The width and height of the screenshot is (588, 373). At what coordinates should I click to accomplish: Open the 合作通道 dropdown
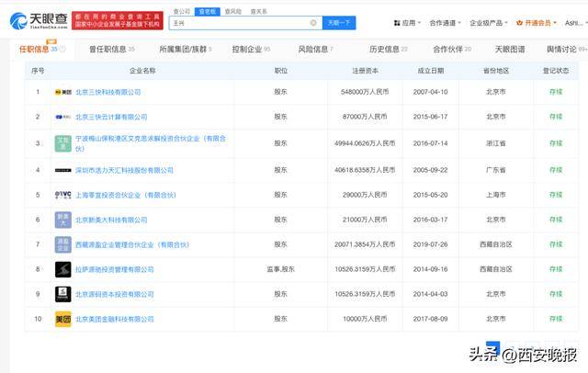tap(449, 22)
